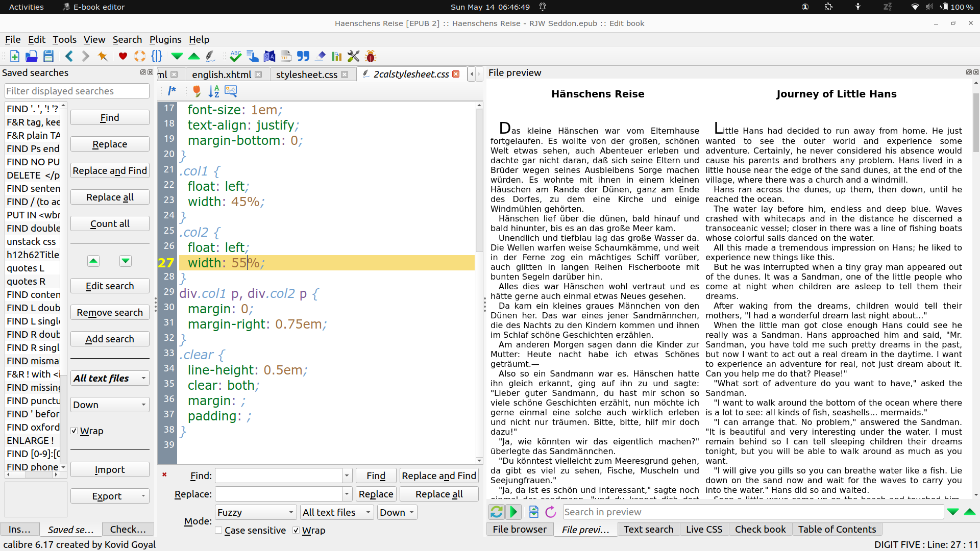Run spell check from the ABC checkmark icon
The width and height of the screenshot is (980, 551).
[235, 57]
